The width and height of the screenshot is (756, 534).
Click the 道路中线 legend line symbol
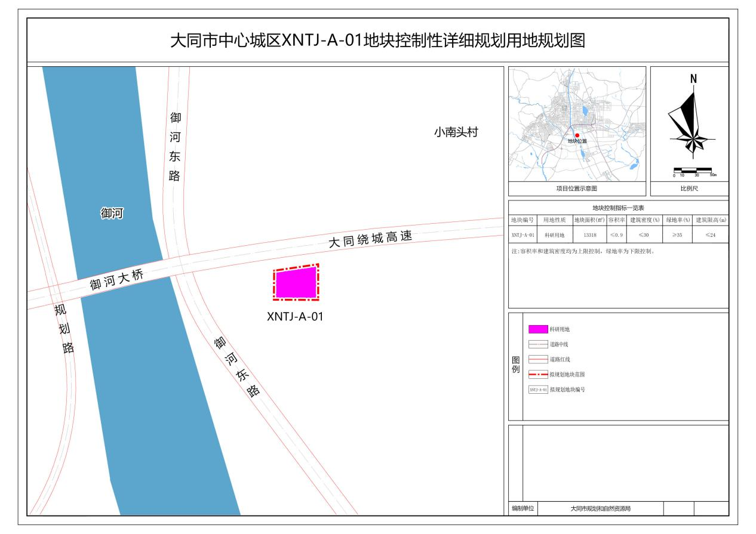pos(538,344)
